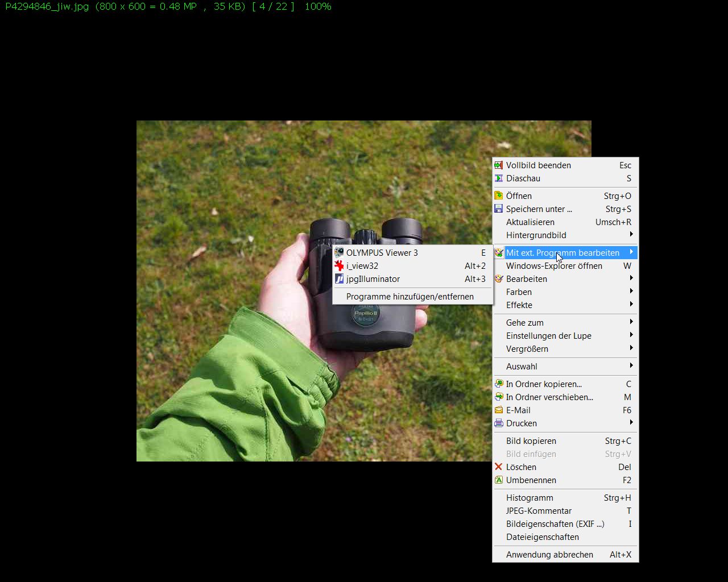The height and width of the screenshot is (582, 728).
Task: Click the Öffnen folder icon
Action: pyautogui.click(x=499, y=196)
